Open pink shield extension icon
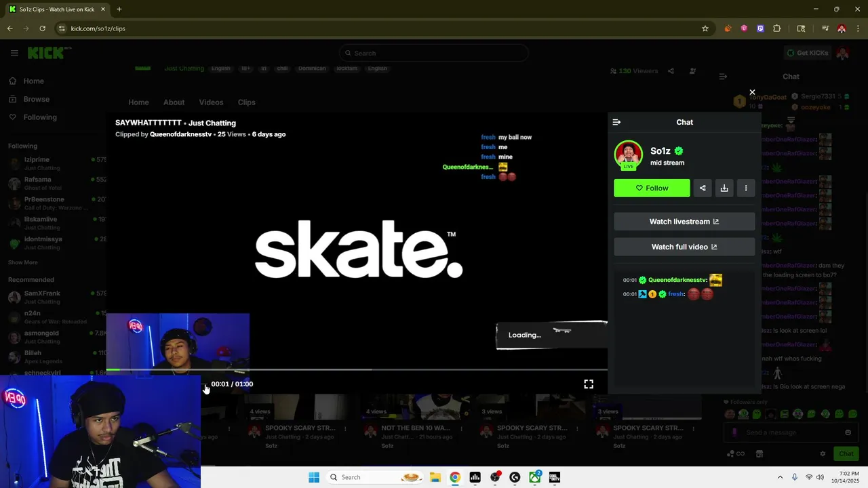This screenshot has width=868, height=488. (x=744, y=28)
